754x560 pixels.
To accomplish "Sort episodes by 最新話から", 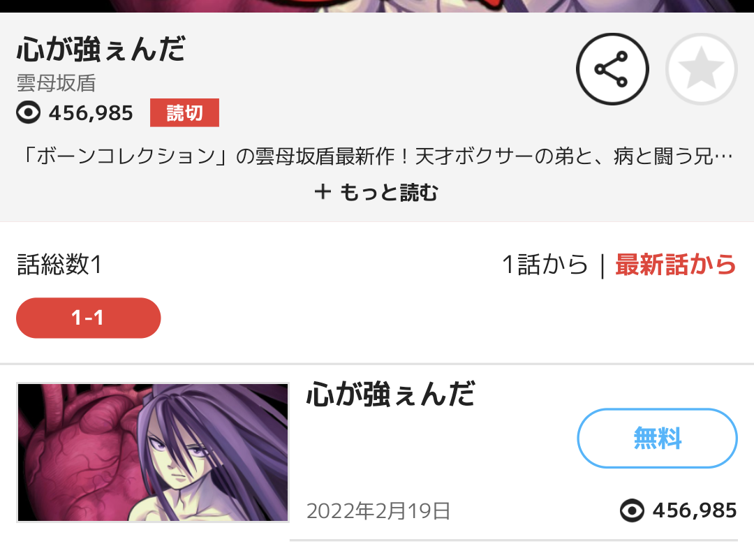I will point(676,265).
